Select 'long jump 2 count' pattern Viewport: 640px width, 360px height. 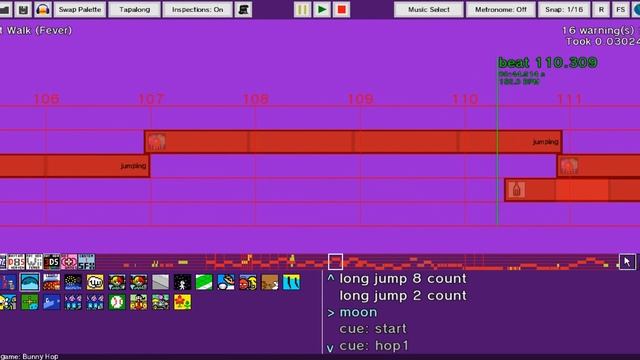coord(403,296)
